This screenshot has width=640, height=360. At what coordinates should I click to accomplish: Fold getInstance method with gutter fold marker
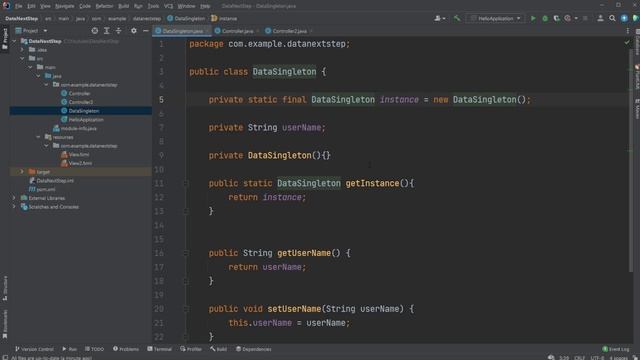pos(186,183)
